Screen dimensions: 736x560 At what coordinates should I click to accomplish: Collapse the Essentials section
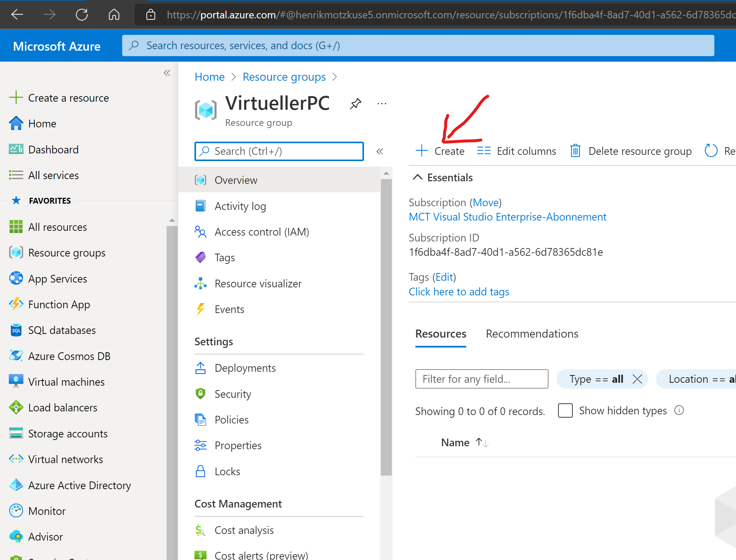418,178
